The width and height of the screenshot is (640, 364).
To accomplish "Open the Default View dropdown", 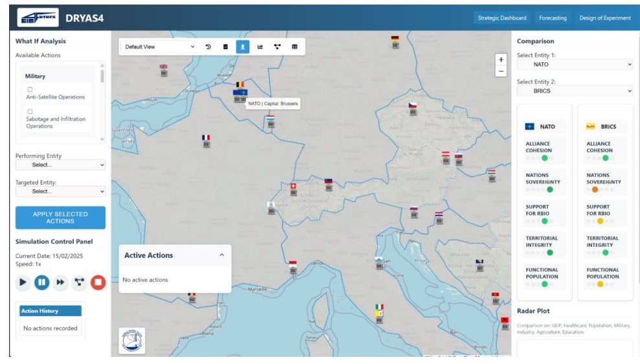I will pyautogui.click(x=159, y=47).
